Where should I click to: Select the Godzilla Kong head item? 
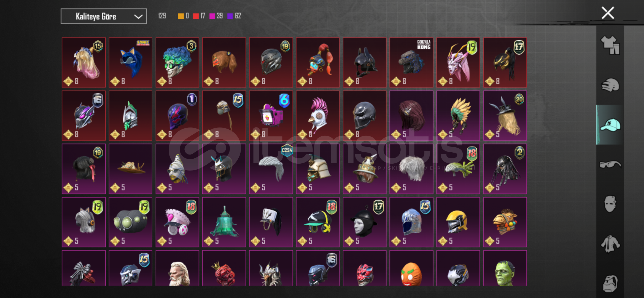pyautogui.click(x=411, y=62)
